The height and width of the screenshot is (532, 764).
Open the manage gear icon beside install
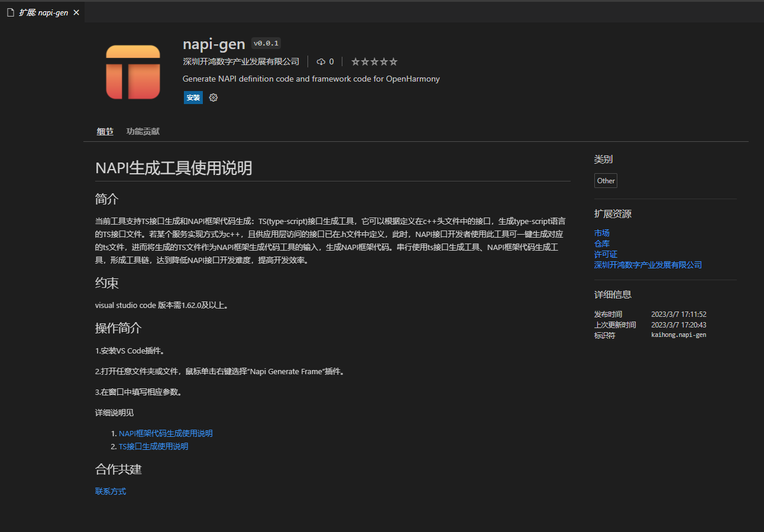[213, 98]
